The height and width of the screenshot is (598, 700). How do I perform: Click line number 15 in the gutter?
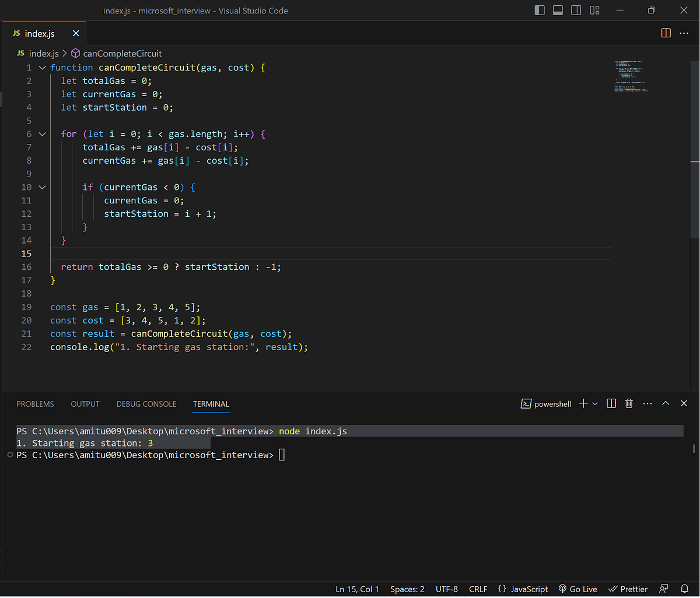tap(26, 254)
